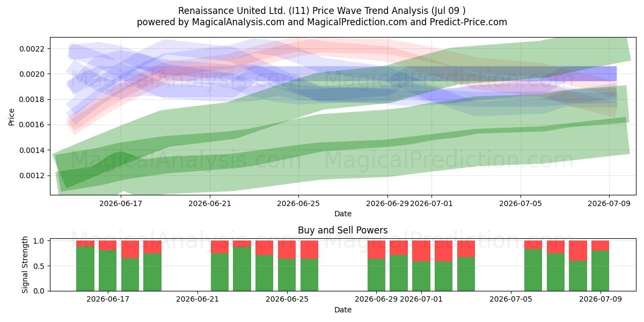Click 2026-06-29 on the Buy and Sell Powers axis
Image resolution: width=644 pixels, height=322 pixels.
377,299
